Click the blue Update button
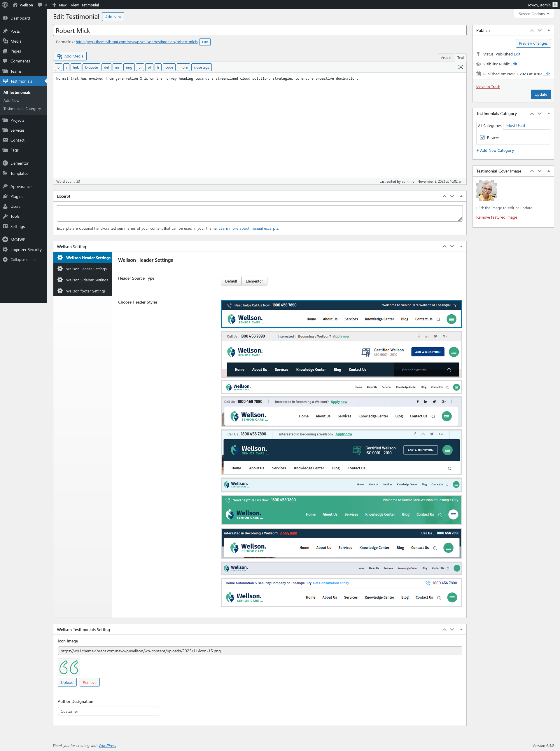The width and height of the screenshot is (560, 751). (x=540, y=94)
